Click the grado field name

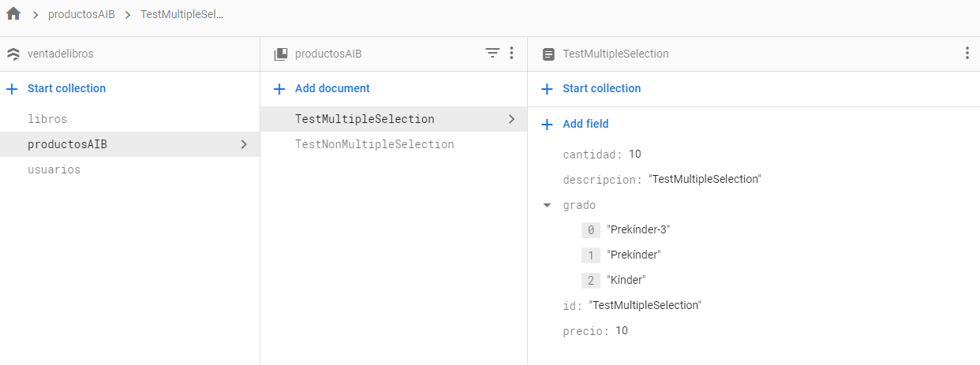pyautogui.click(x=579, y=205)
